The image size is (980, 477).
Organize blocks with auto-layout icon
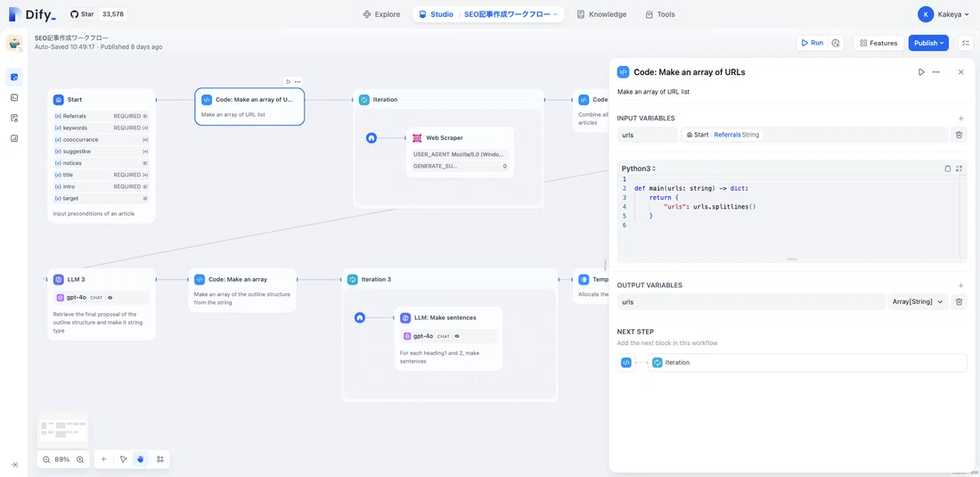tap(160, 459)
